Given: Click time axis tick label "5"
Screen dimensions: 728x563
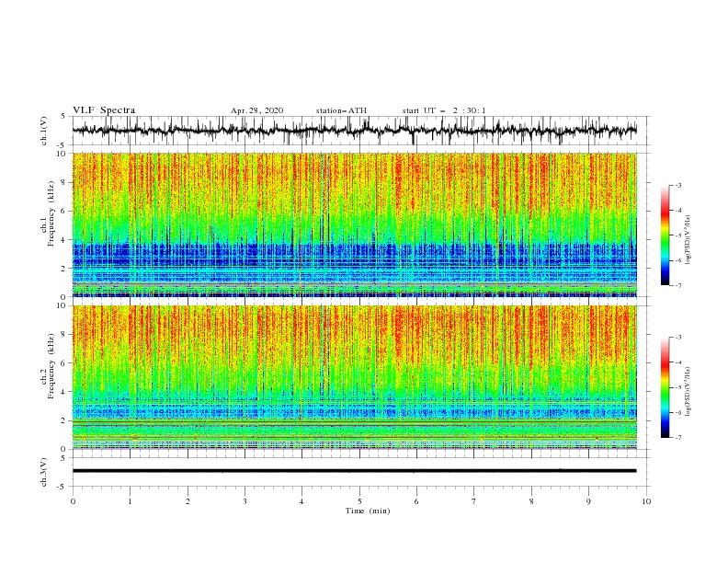Looking at the screenshot, I should point(359,501).
